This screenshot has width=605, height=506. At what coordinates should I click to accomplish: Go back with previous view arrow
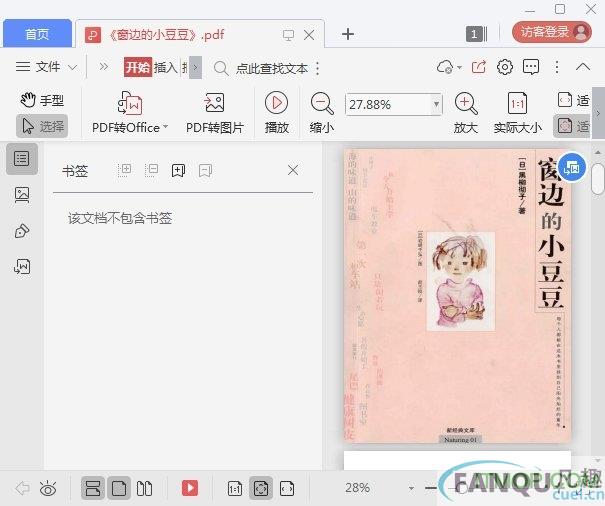point(22,489)
